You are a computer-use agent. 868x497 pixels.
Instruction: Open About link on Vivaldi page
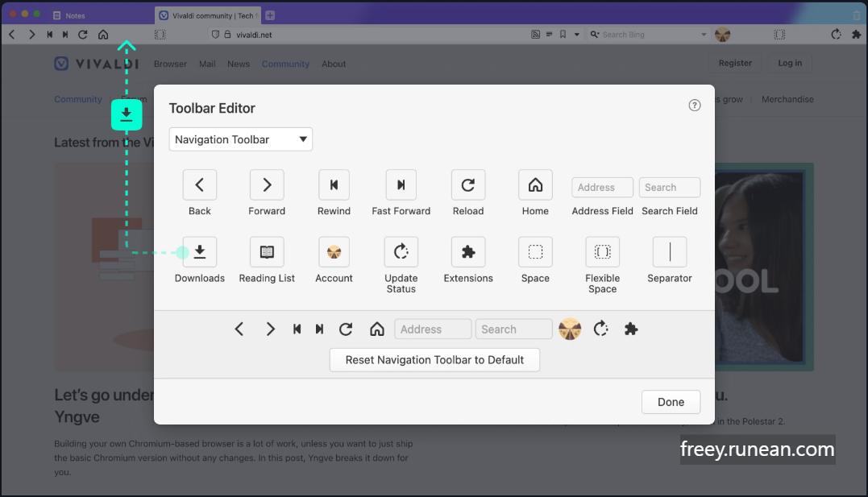click(x=334, y=64)
